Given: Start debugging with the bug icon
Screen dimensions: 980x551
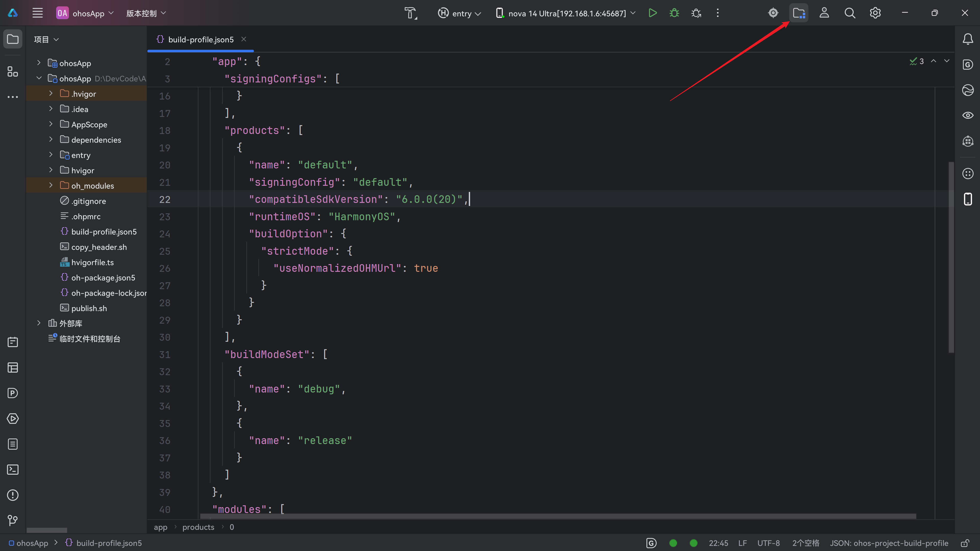Looking at the screenshot, I should (x=674, y=13).
